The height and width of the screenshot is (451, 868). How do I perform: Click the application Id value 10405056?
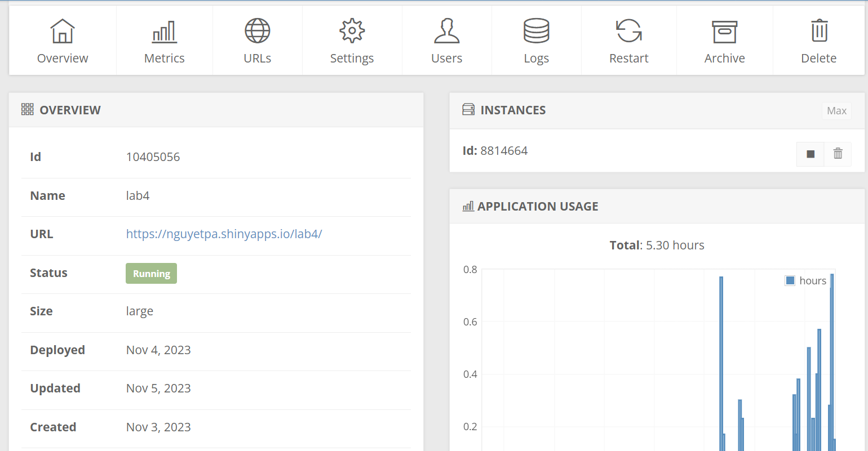153,157
